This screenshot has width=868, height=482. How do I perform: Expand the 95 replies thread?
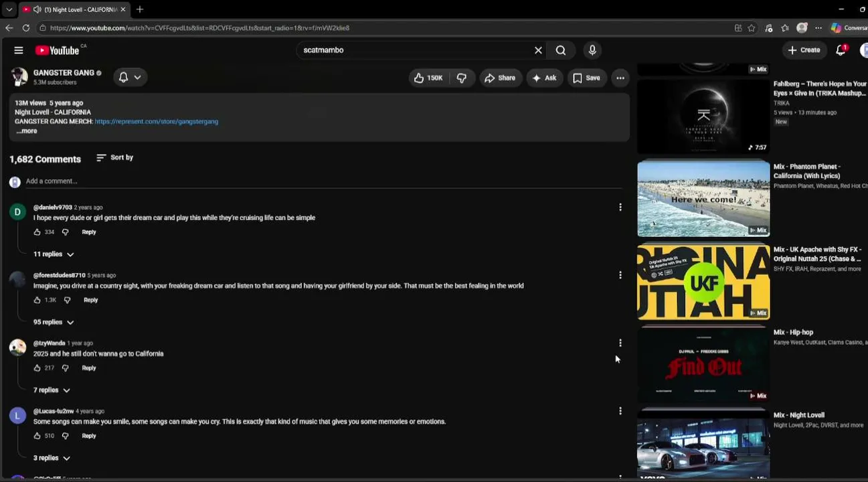54,322
